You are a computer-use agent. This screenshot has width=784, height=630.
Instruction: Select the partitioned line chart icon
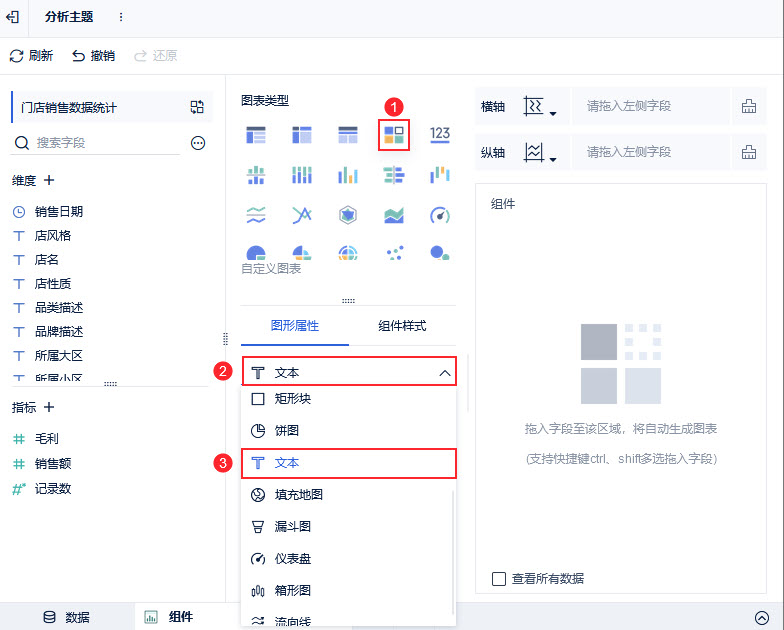click(x=256, y=216)
